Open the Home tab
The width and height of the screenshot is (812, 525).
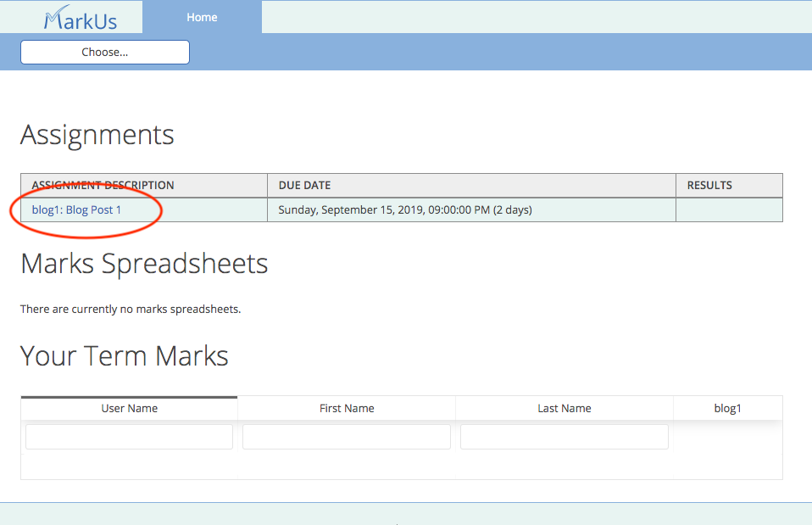202,17
